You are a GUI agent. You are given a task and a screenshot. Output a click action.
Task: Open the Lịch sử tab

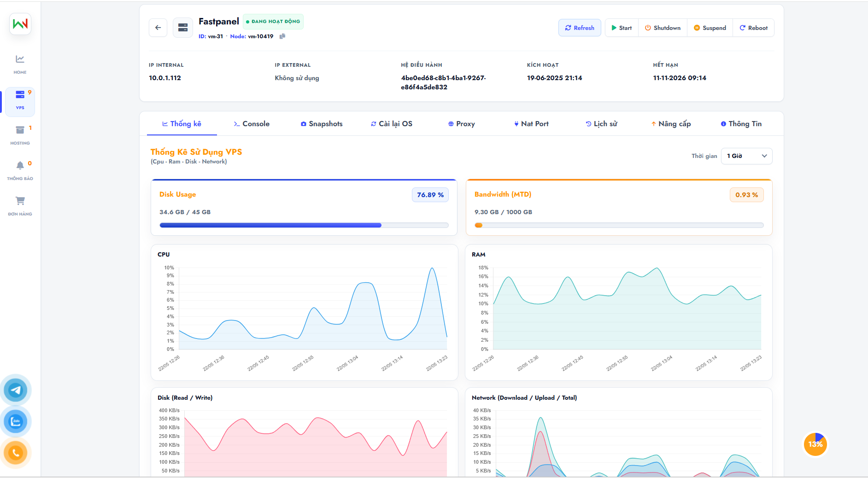click(x=601, y=124)
